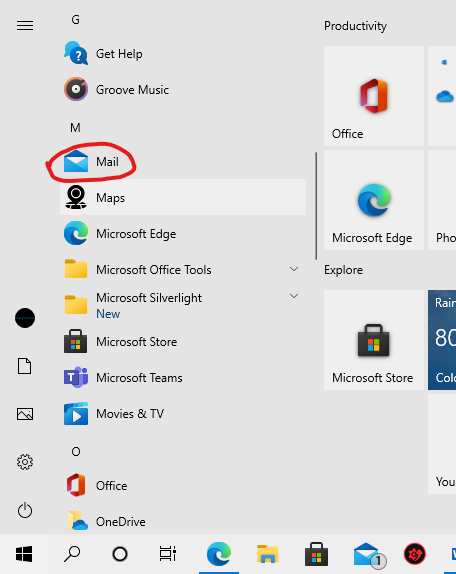Jump to letter M section header

click(75, 128)
